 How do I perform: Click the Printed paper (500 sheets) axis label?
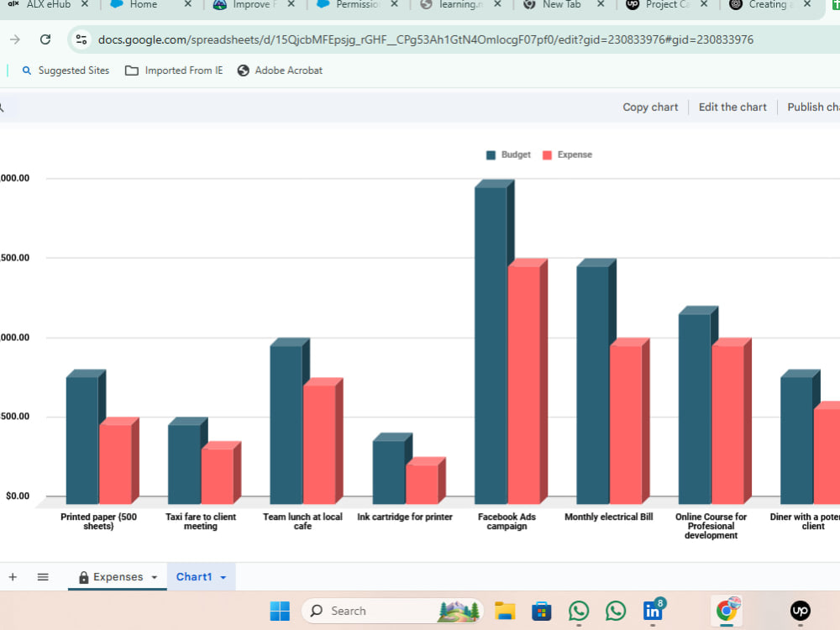pyautogui.click(x=98, y=522)
